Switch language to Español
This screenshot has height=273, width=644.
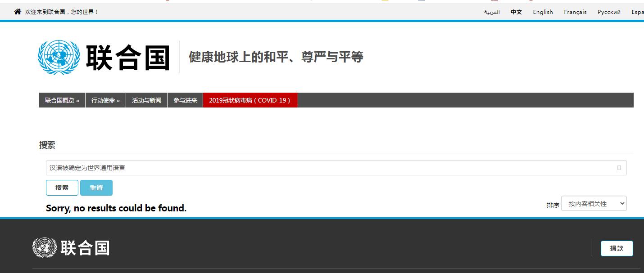click(638, 12)
